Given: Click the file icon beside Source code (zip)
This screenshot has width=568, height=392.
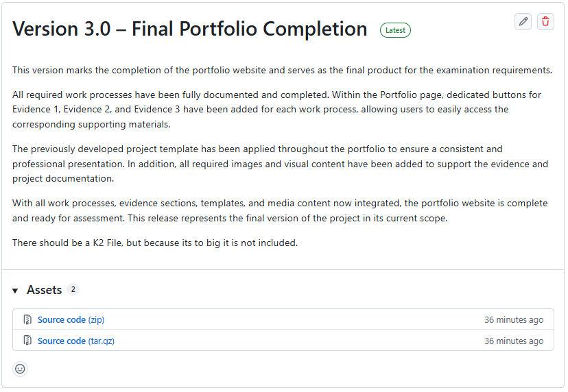Looking at the screenshot, I should 27,319.
